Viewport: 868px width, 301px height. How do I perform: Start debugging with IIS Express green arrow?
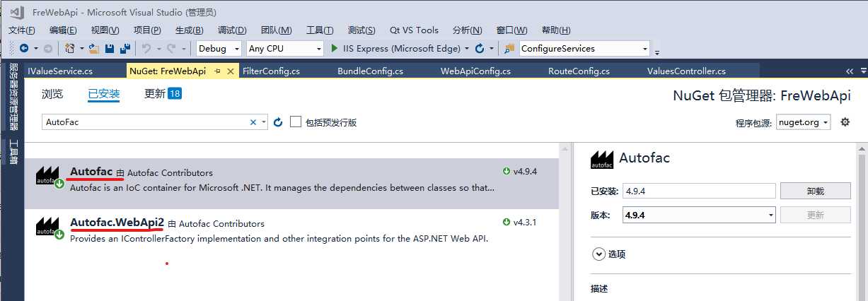(x=335, y=49)
